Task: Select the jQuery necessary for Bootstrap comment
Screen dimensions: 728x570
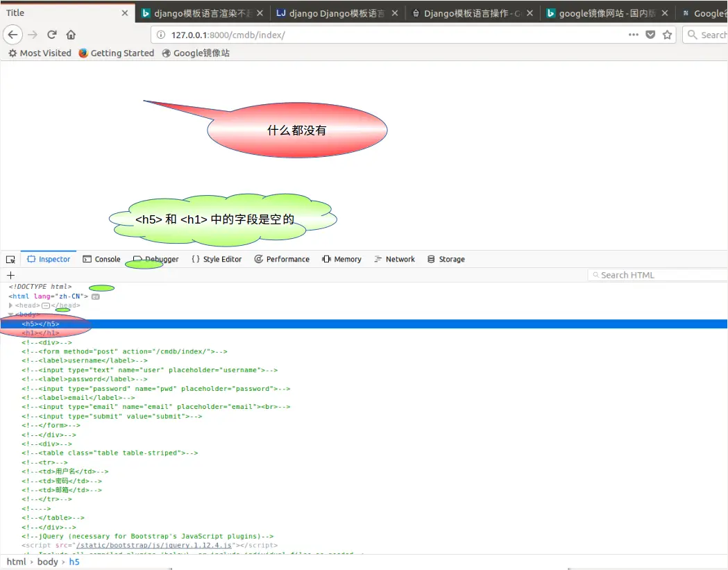Action: click(148, 536)
